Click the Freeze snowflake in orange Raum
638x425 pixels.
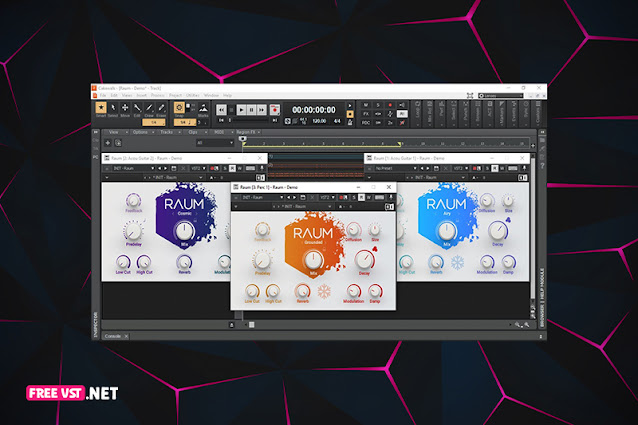coord(324,292)
